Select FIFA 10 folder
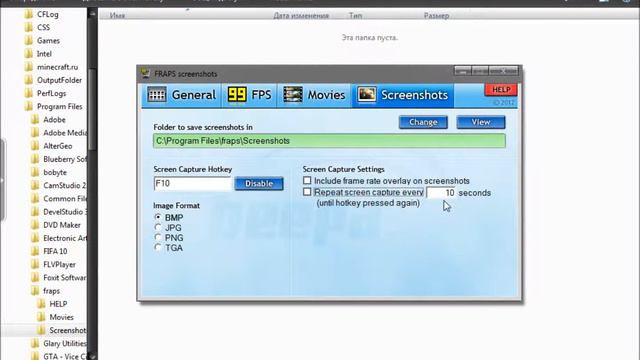Screen dimensions: 640x360 55,251
